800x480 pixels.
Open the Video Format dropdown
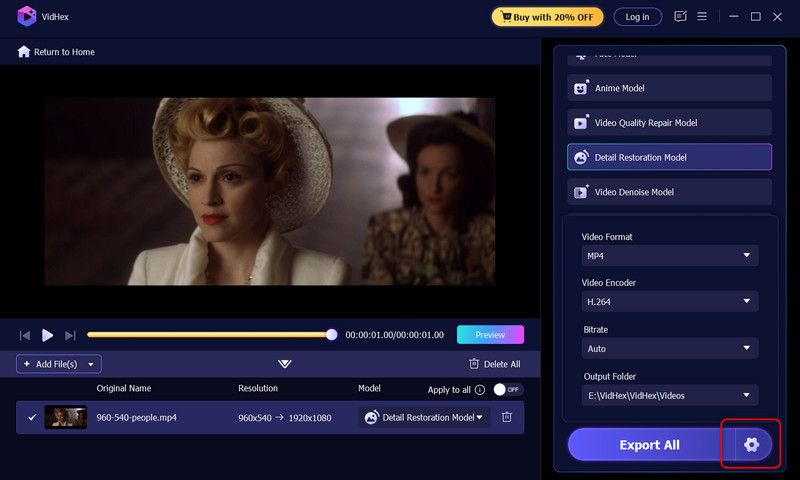click(x=670, y=256)
